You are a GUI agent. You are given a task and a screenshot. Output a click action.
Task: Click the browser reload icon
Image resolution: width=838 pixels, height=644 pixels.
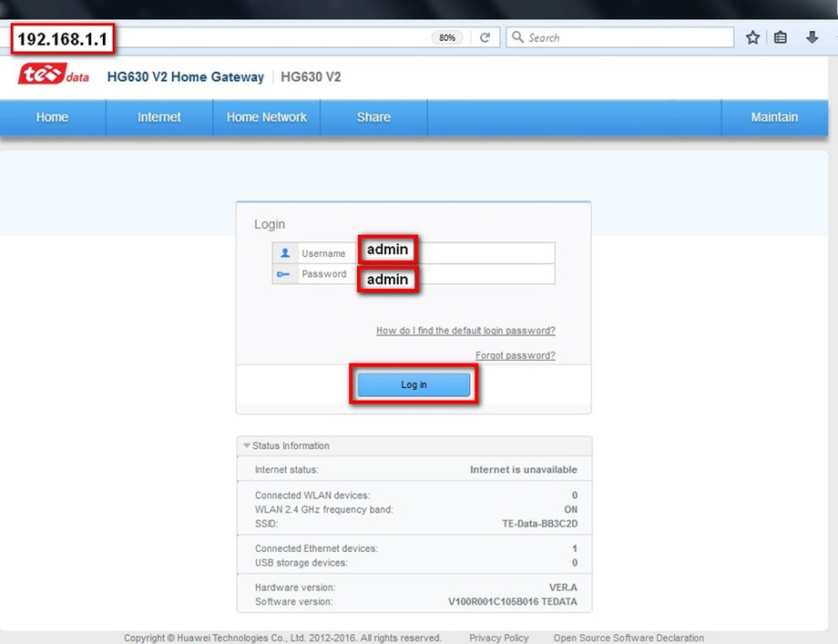(485, 37)
